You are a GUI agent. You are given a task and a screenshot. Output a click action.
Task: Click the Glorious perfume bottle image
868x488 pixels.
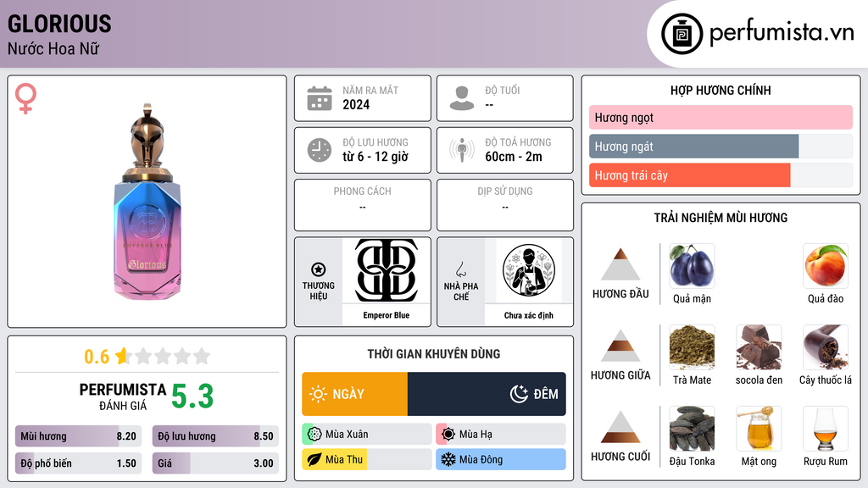coord(147,202)
